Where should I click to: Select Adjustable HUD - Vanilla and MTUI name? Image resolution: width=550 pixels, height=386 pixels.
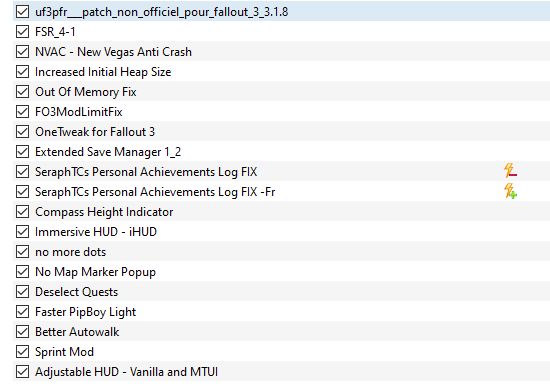[126, 372]
